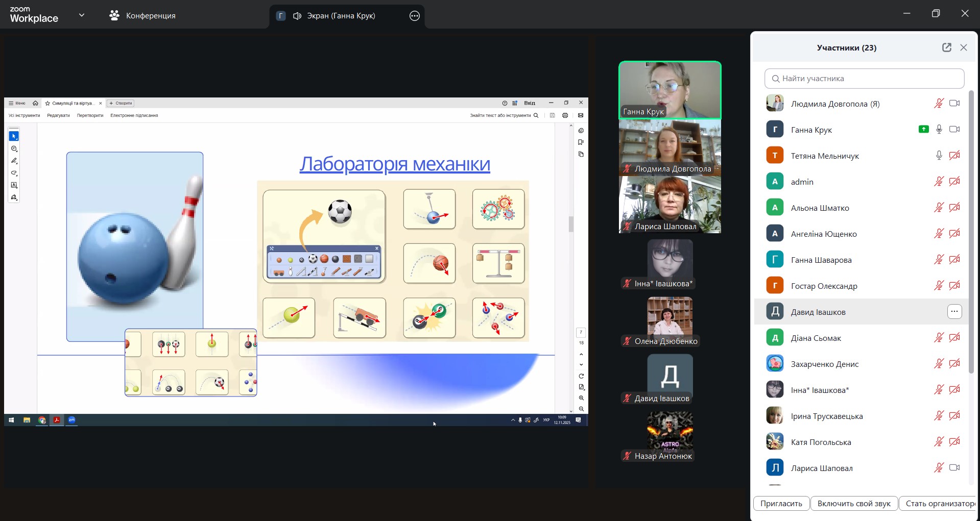Click the participants list scrollbar

coord(971,230)
